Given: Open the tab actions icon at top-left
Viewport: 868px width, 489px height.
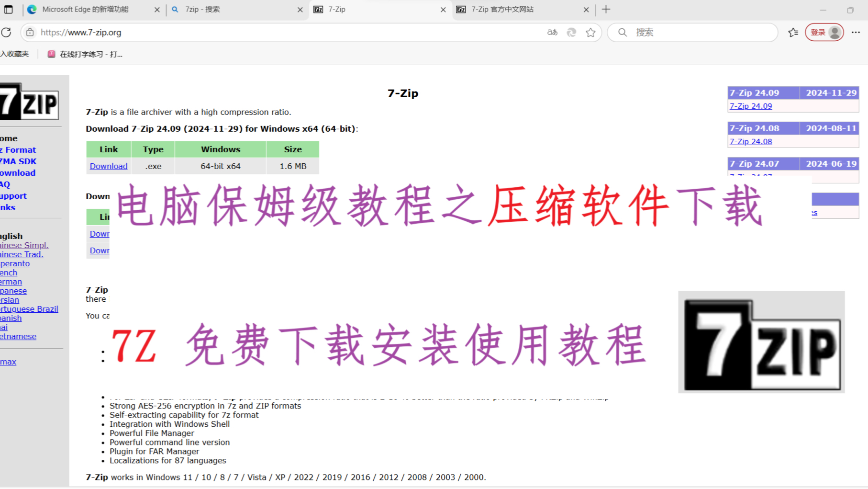Looking at the screenshot, I should (9, 9).
